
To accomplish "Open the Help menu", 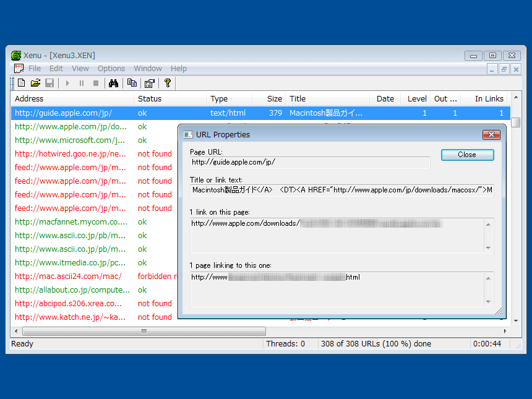I will click(178, 69).
